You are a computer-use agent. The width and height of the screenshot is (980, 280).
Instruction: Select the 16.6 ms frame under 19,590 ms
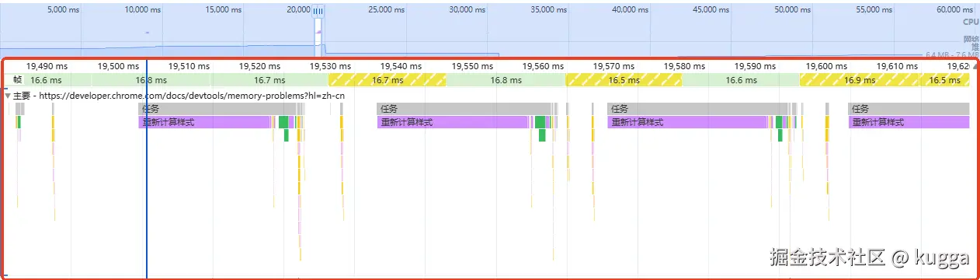pyautogui.click(x=741, y=80)
